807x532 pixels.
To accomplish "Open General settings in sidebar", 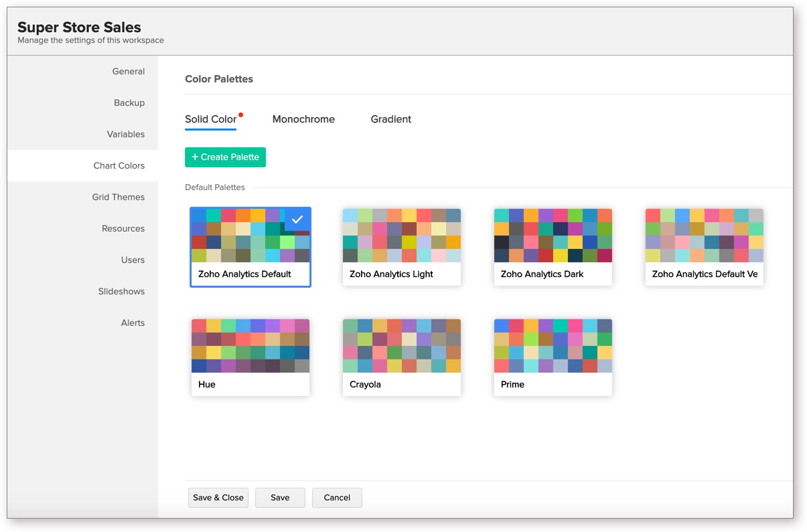I will click(x=128, y=72).
